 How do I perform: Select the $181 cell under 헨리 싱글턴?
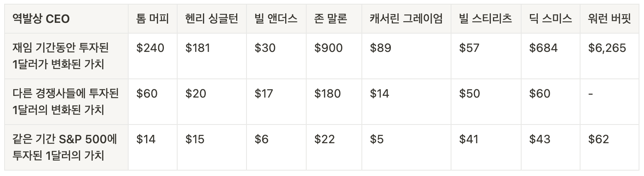[x=212, y=56]
